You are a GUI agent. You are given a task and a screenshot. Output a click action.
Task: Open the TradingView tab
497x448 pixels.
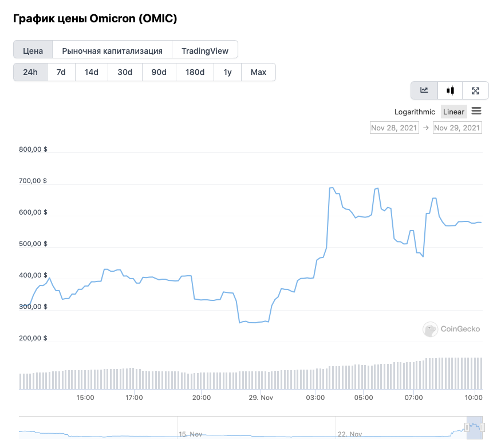click(205, 50)
